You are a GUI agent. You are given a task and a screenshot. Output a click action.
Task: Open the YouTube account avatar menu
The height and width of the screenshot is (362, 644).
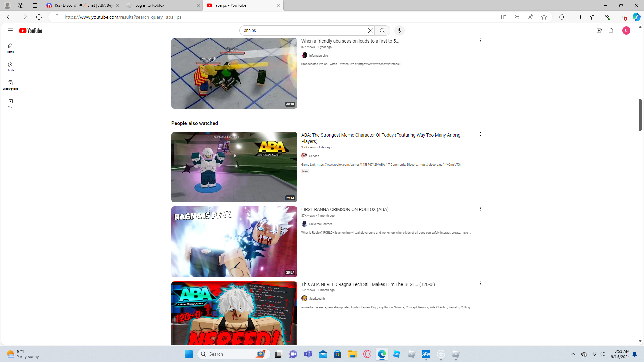click(x=626, y=31)
